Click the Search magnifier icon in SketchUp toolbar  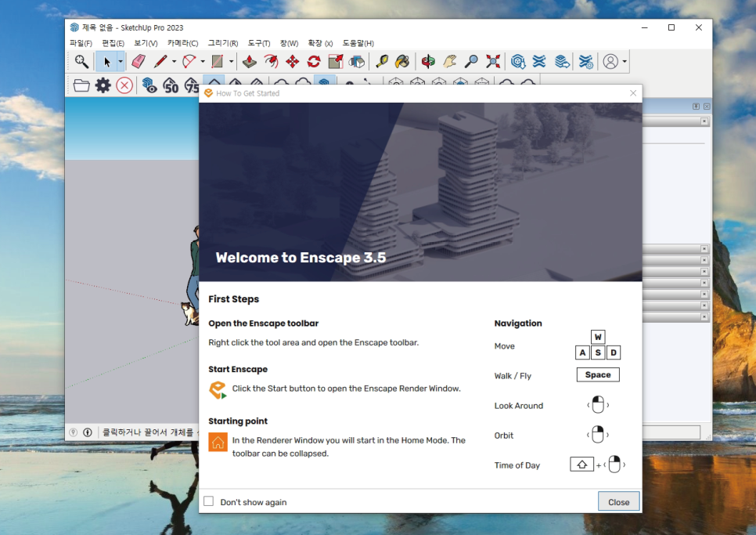[81, 61]
